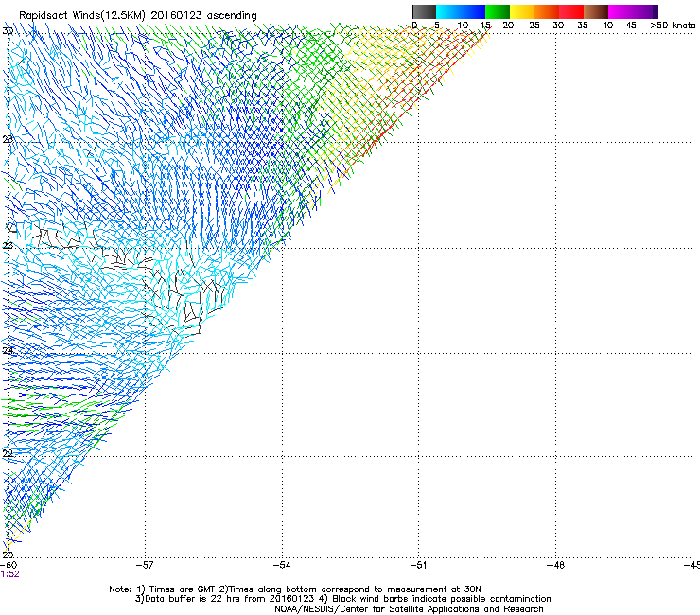
Task: Click the blue 5-15 knots color segment
Action: tap(461, 11)
